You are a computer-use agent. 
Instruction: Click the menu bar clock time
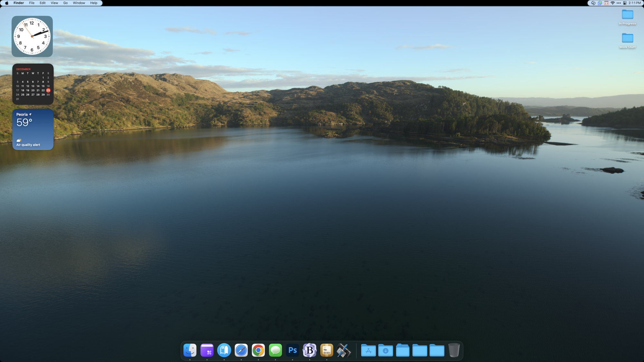635,3
